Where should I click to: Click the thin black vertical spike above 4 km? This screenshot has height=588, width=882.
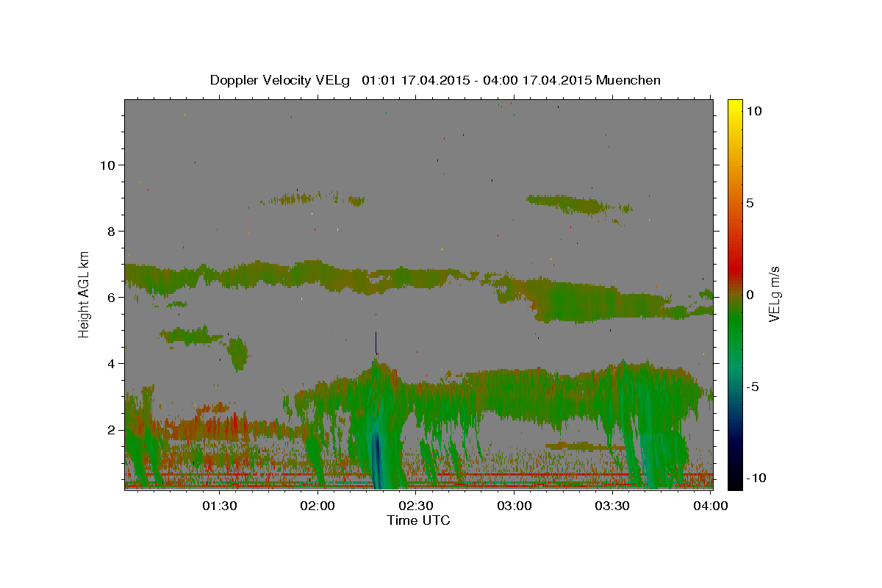[376, 343]
